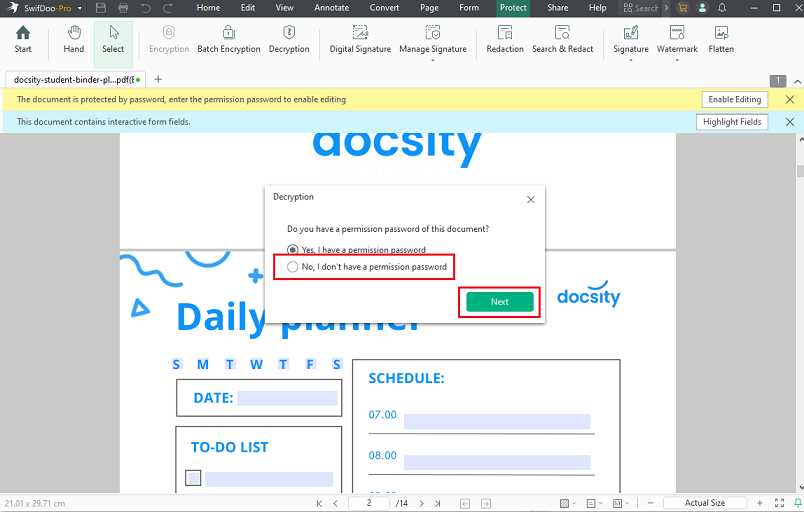Switch to docsity-student-binder PDF tab

pos(76,79)
